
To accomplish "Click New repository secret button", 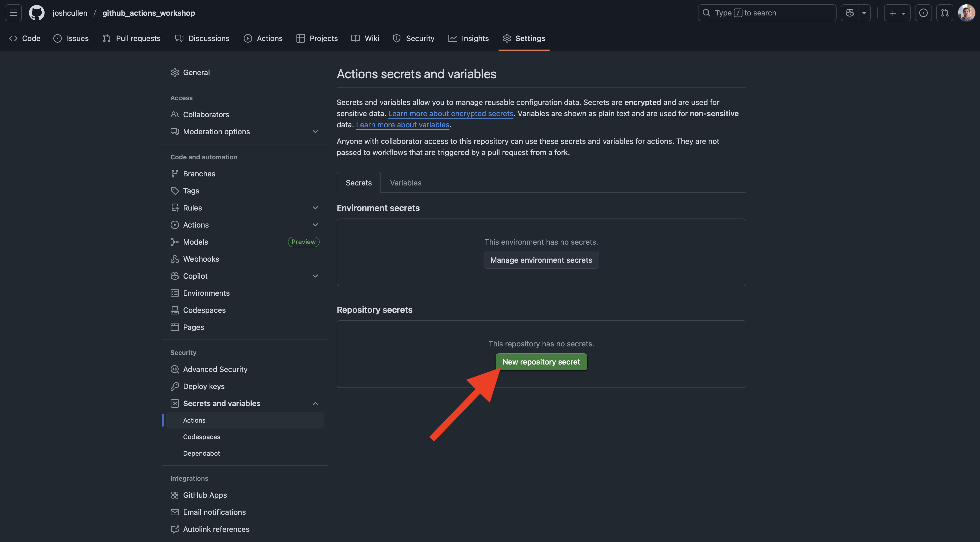I will [541, 362].
